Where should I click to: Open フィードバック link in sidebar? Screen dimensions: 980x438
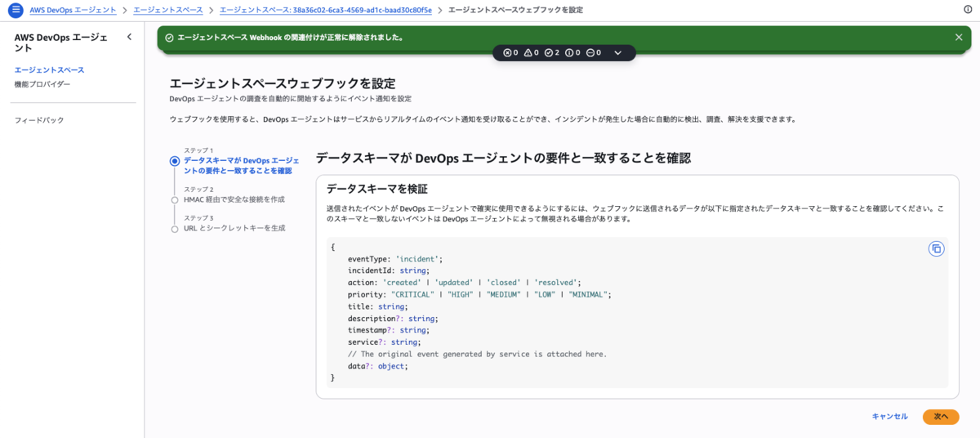[x=39, y=120]
